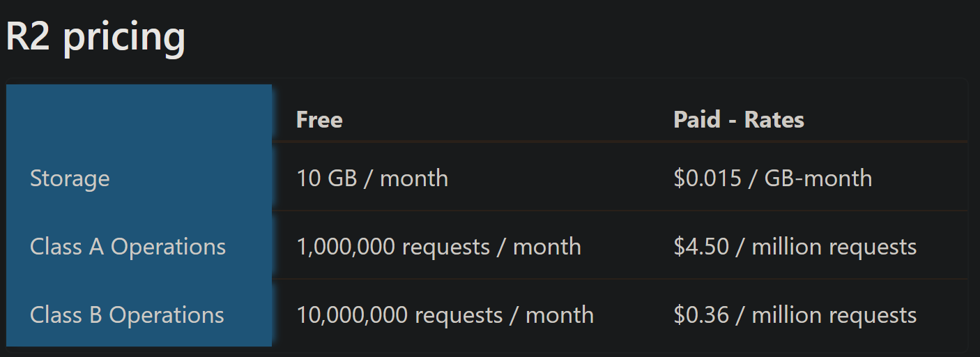Click the "GB-month" unit text
Image resolution: width=980 pixels, height=357 pixels.
coord(818,178)
